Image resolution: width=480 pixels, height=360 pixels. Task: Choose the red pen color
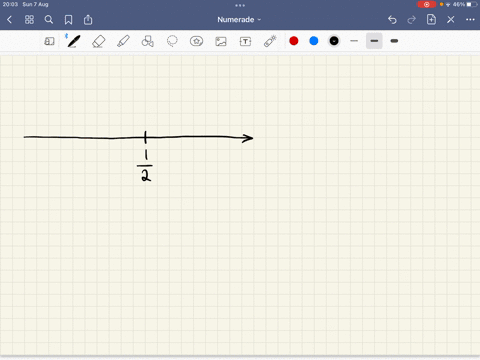coord(294,41)
